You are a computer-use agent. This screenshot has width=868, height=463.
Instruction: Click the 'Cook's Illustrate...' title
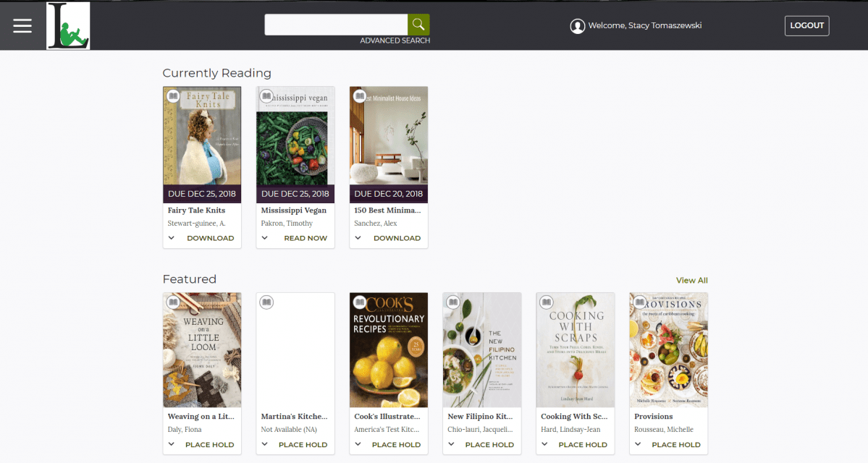(387, 417)
